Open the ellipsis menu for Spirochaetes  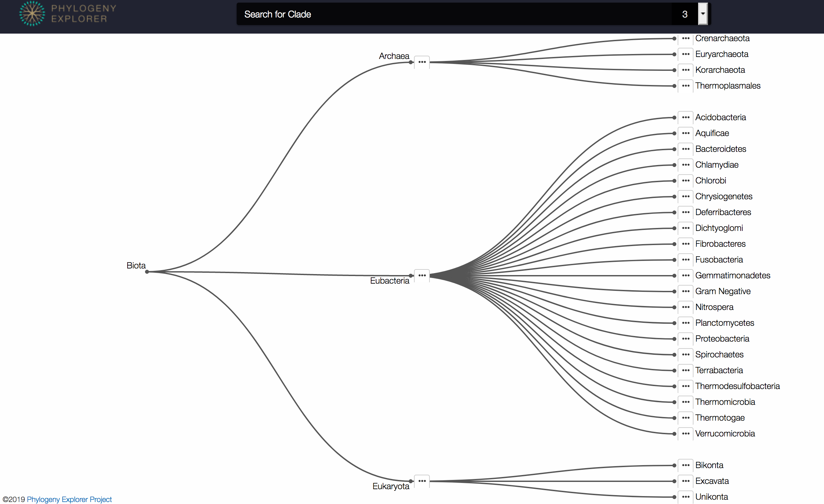tap(686, 355)
